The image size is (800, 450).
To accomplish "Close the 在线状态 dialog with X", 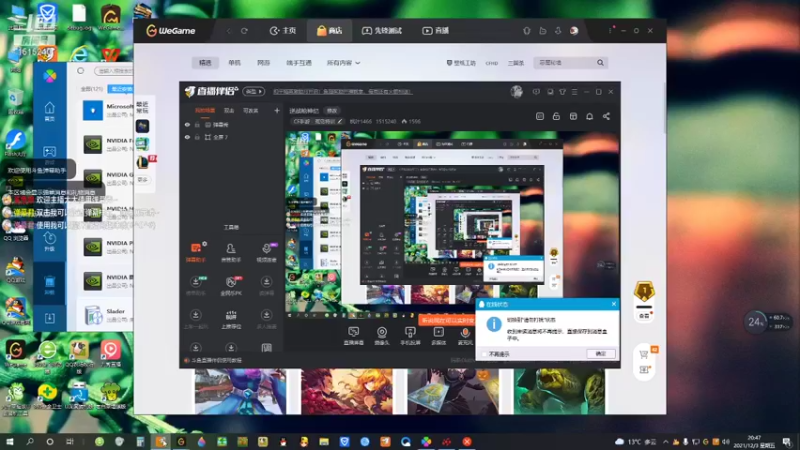I will (x=613, y=304).
